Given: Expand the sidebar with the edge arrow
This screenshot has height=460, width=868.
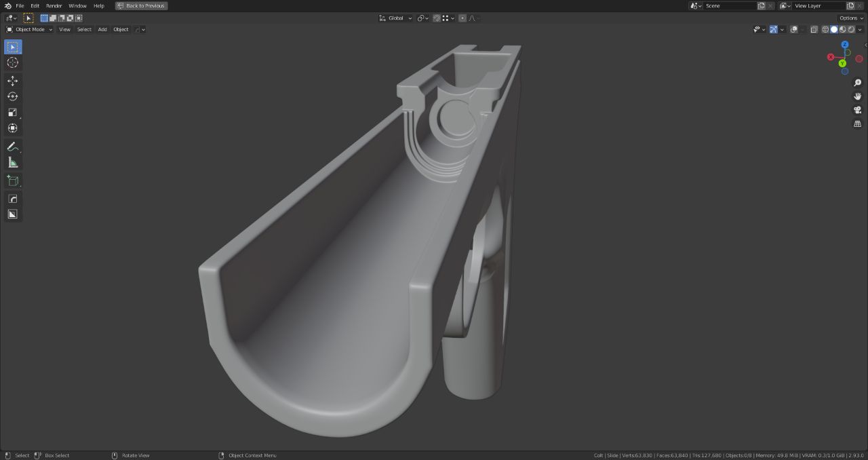Looking at the screenshot, I should [x=865, y=45].
